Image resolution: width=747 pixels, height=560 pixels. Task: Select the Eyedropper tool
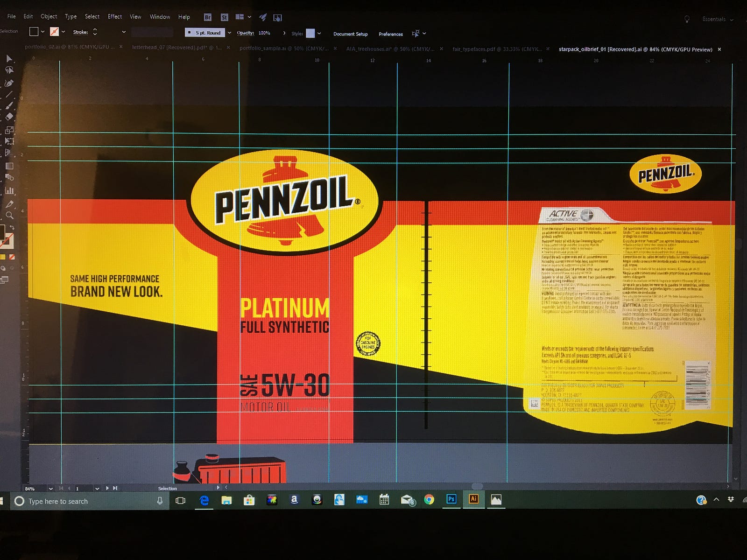click(x=9, y=204)
